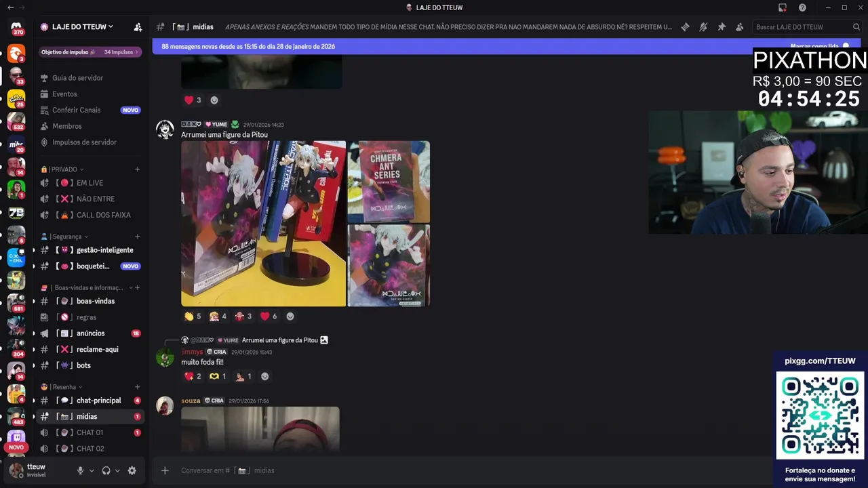Viewport: 868px width, 488px height.
Task: Open headphone options dropdown arrow
Action: click(x=117, y=470)
